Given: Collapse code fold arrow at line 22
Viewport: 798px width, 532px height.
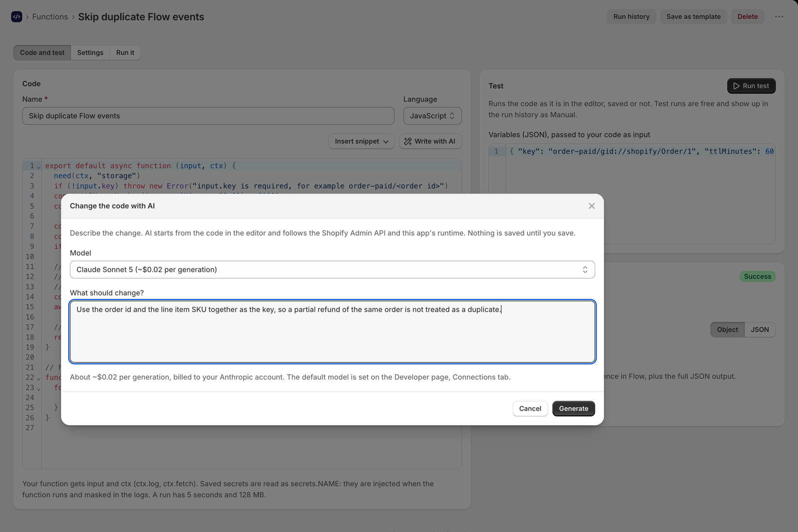Looking at the screenshot, I should [x=39, y=379].
